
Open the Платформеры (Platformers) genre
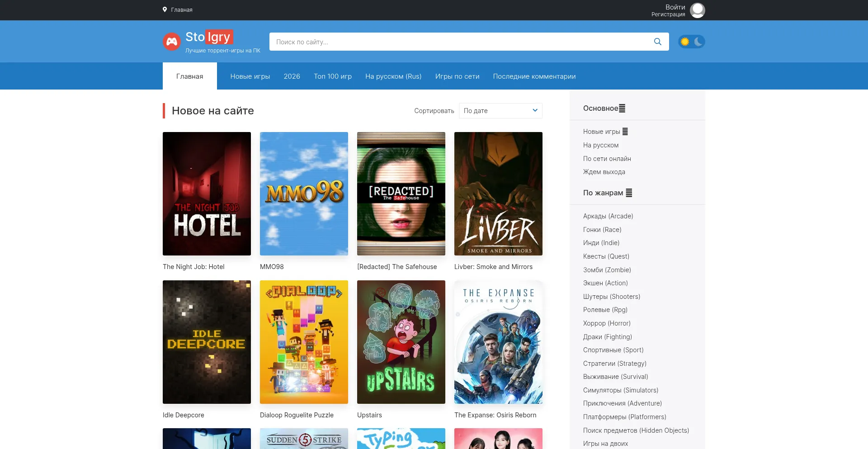[625, 417]
